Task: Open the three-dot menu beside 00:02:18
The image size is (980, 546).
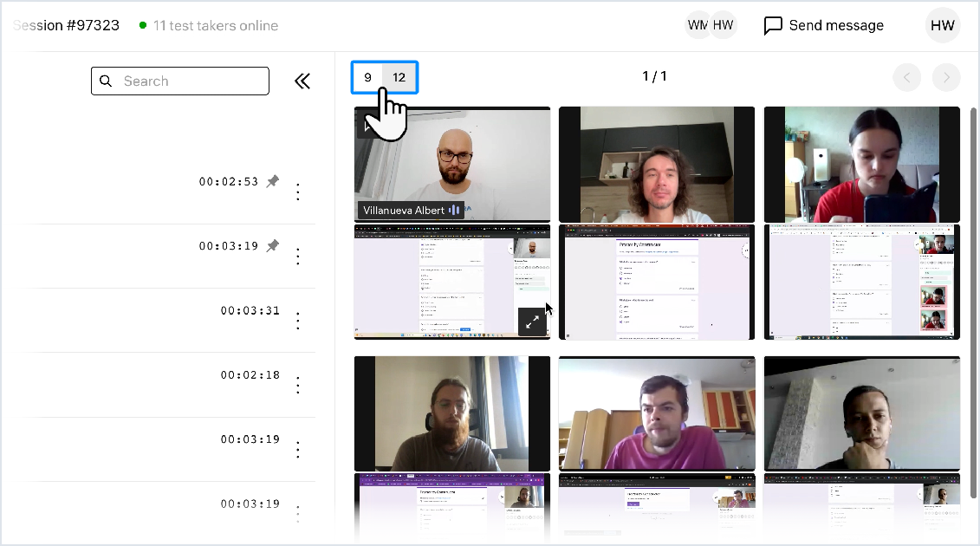Action: tap(298, 386)
